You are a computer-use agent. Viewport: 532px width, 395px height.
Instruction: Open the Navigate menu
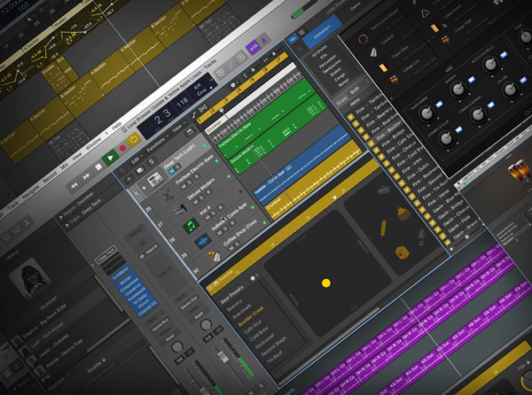click(x=30, y=191)
